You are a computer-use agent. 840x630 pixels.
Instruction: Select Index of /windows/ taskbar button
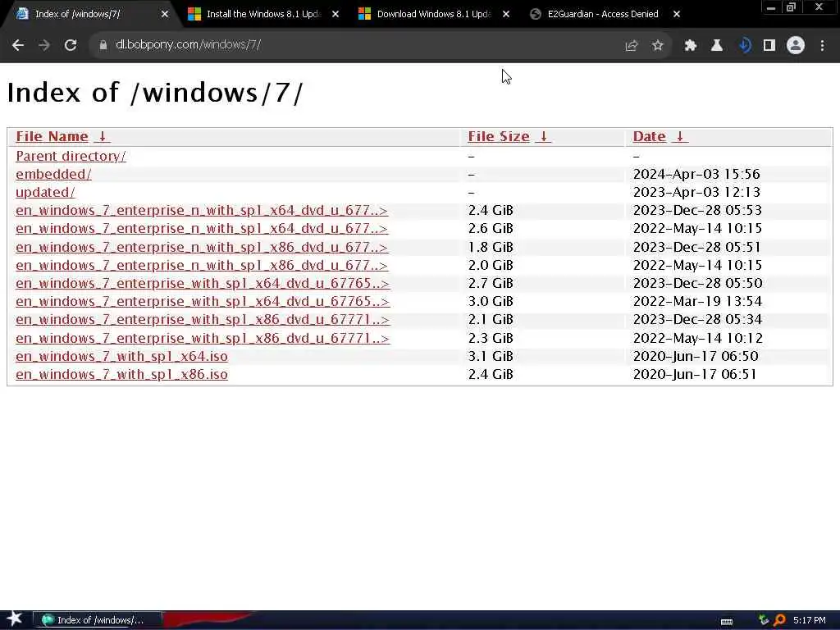pyautogui.click(x=98, y=620)
